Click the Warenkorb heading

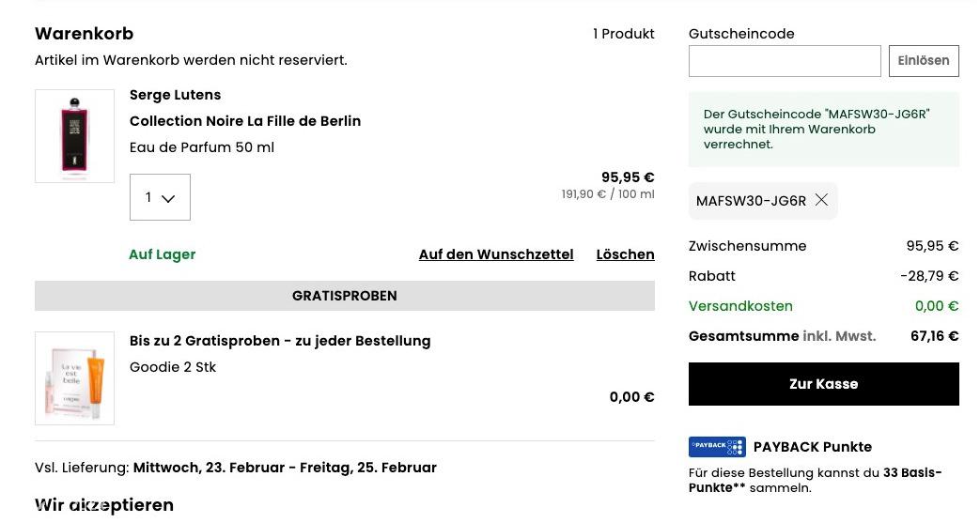[x=85, y=33]
